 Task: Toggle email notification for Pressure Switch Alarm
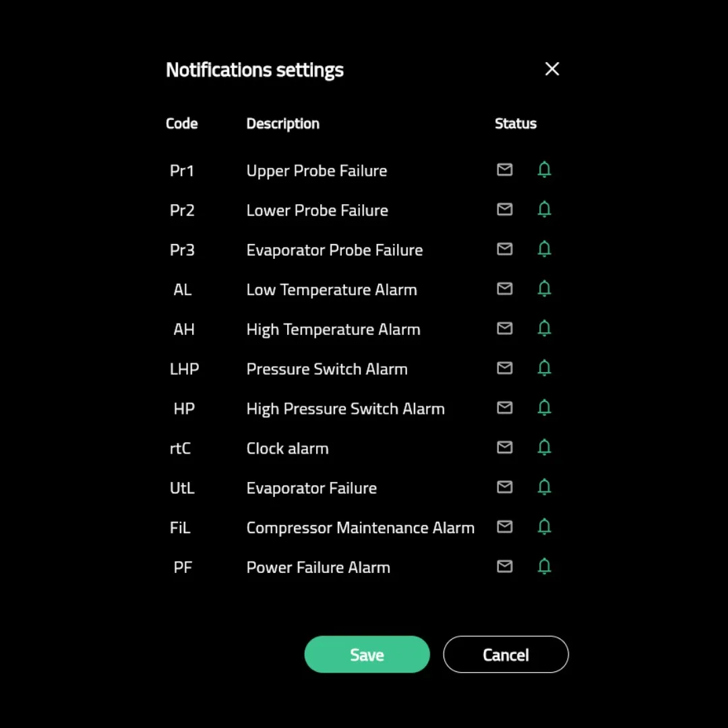(x=504, y=368)
